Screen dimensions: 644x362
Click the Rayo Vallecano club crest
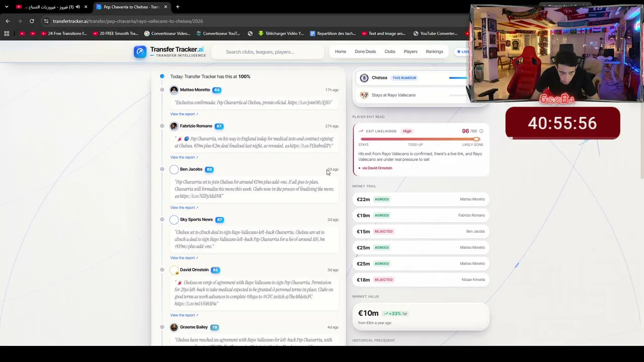(x=364, y=95)
